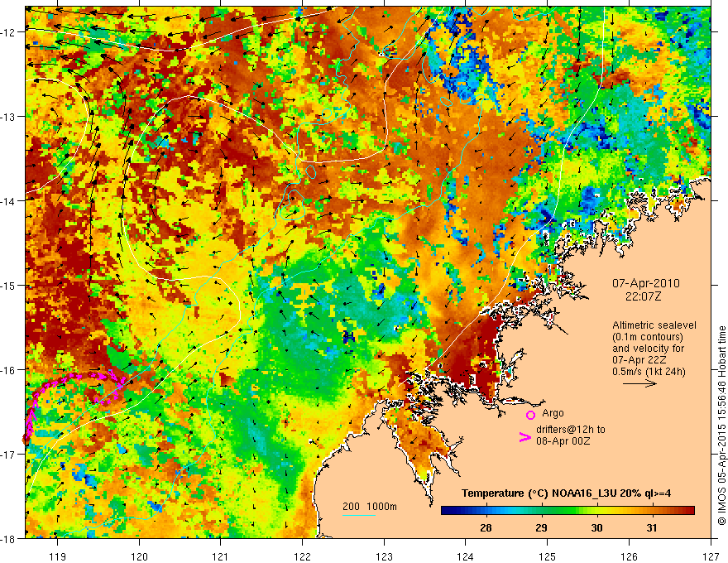This screenshot has height=563, width=728.
Task: Click the 'and velocity for' caption text
Action: click(x=648, y=349)
